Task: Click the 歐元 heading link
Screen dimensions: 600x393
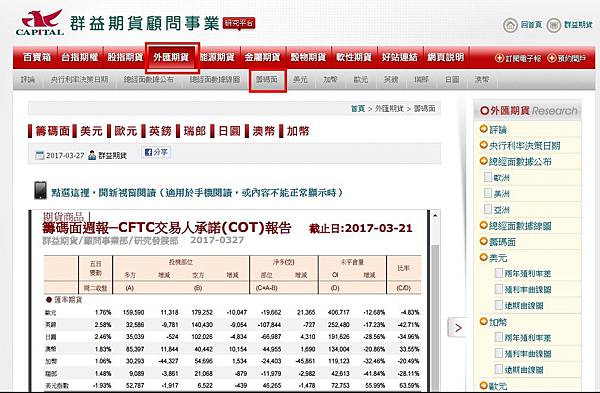Action: point(126,131)
